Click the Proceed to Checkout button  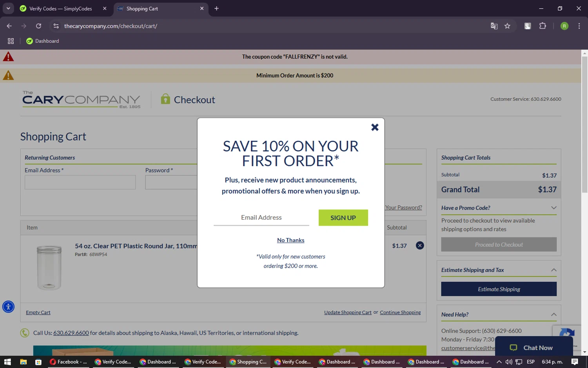point(499,244)
